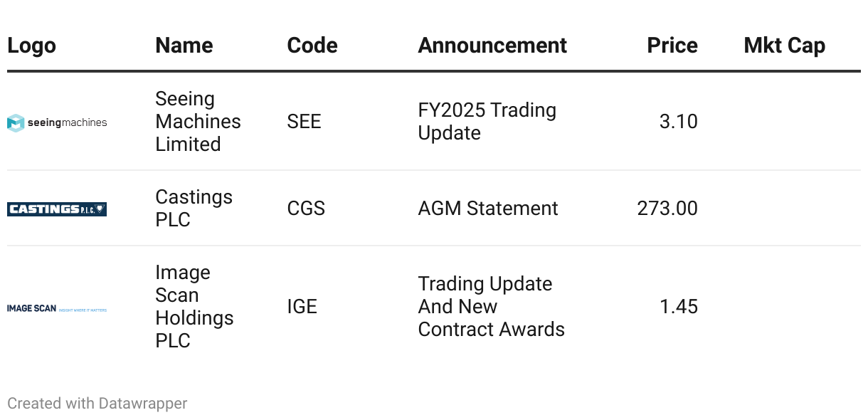Click the Mkt Cap column header

tap(784, 46)
